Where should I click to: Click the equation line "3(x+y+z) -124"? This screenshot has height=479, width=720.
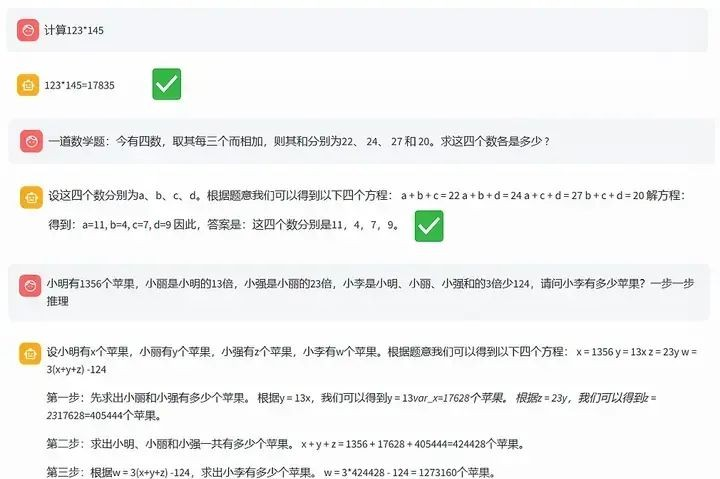coord(76,369)
